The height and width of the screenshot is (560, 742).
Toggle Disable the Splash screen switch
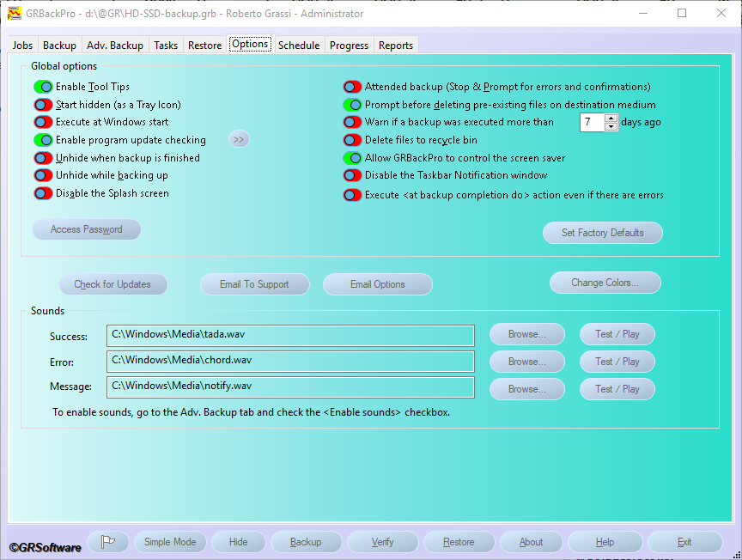(43, 193)
